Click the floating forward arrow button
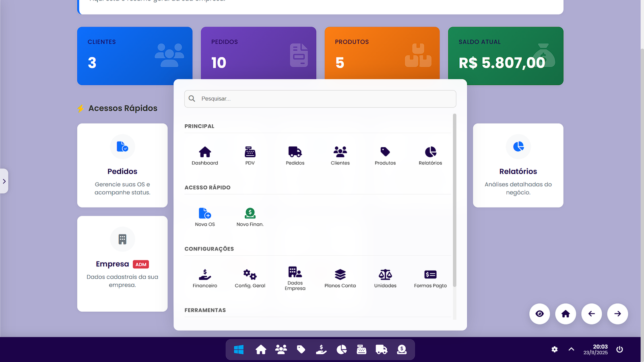The width and height of the screenshot is (644, 362). (617, 314)
